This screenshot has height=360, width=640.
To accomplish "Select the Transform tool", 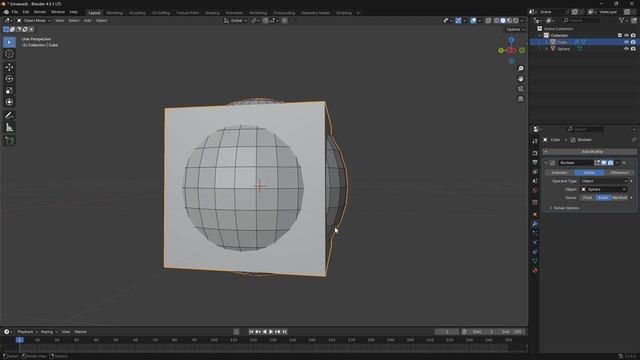I will (9, 102).
